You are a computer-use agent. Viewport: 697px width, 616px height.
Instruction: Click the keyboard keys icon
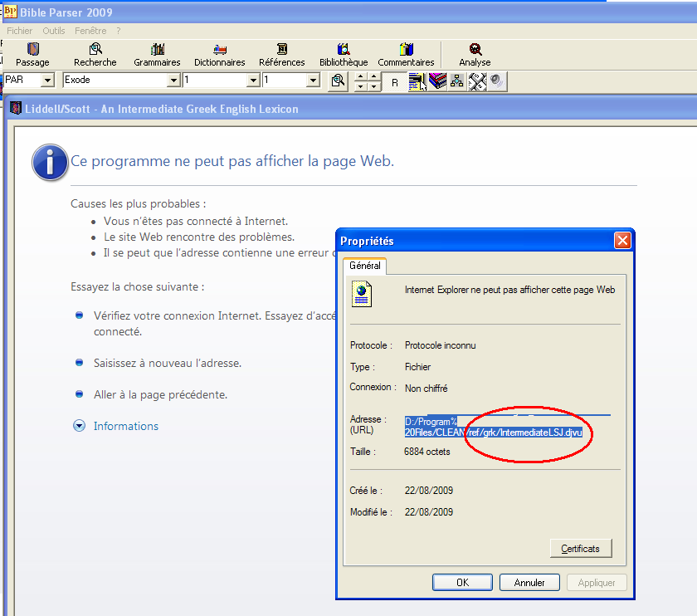tap(477, 81)
